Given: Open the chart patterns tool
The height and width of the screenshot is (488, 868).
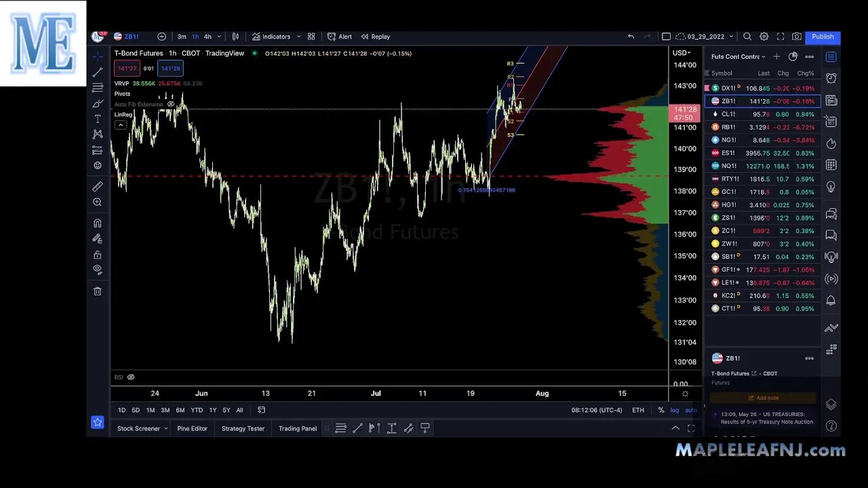Looking at the screenshot, I should tap(98, 134).
